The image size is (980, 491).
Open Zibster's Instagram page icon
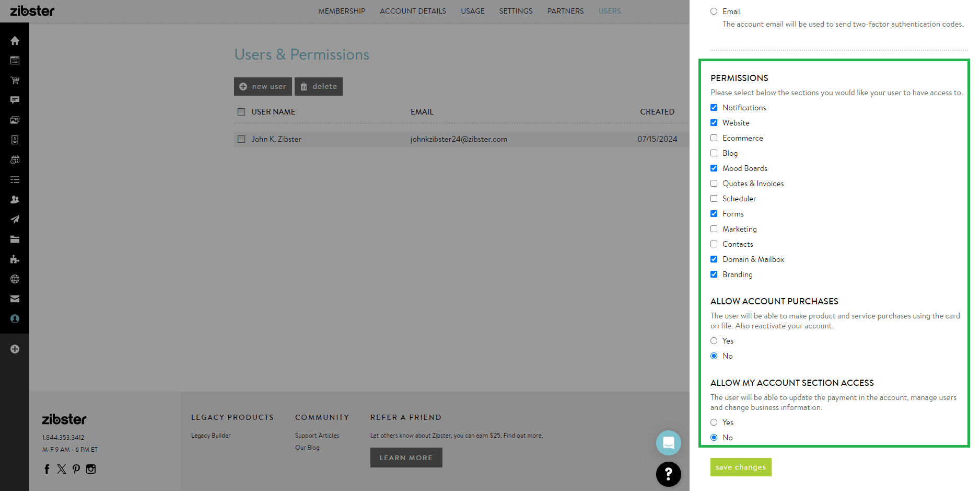tap(91, 469)
